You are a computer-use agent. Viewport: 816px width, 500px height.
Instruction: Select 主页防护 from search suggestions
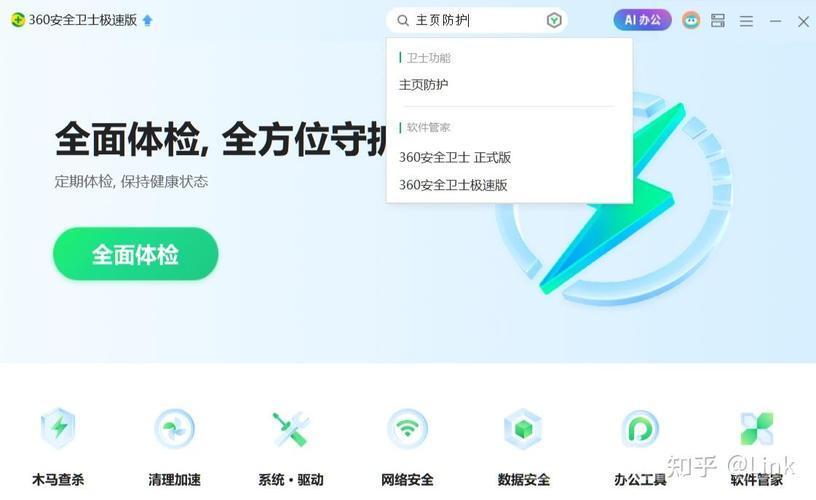tap(424, 84)
